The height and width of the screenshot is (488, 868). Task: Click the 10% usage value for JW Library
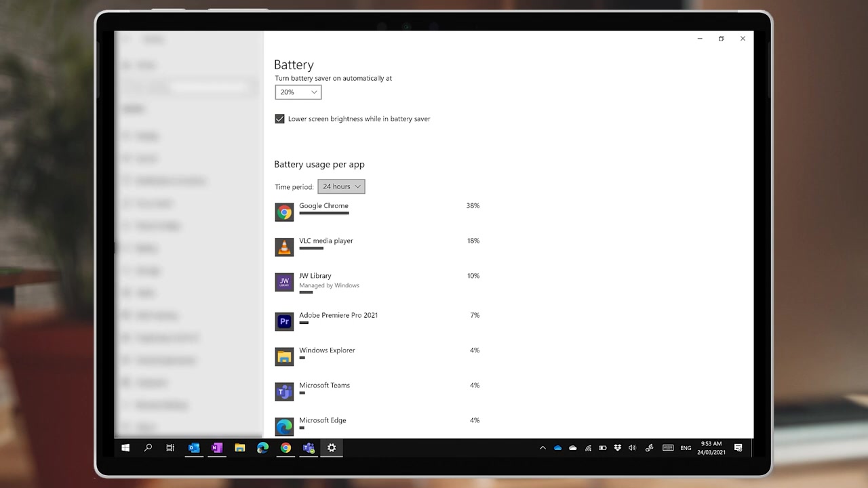click(x=473, y=276)
